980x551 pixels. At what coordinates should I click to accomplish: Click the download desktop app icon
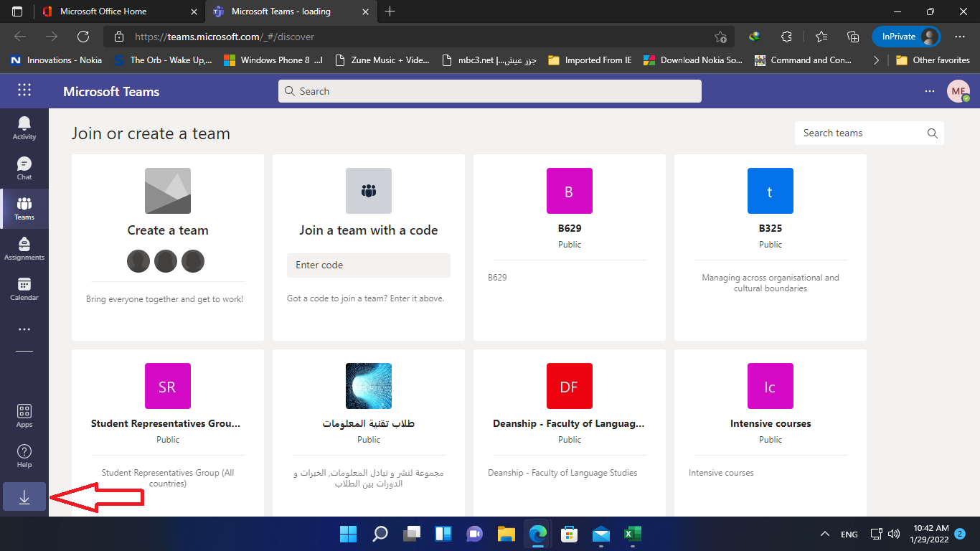pos(24,496)
